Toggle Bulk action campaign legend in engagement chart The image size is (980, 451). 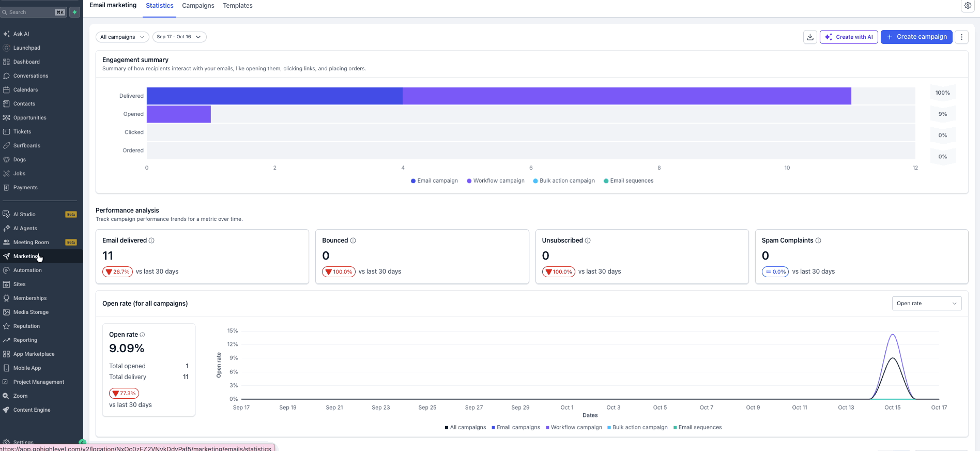tap(564, 181)
